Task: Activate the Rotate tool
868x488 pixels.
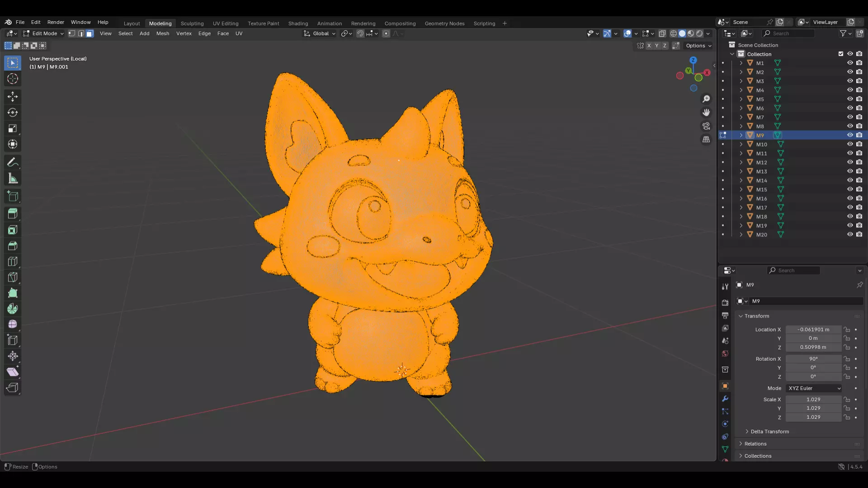Action: [x=13, y=113]
